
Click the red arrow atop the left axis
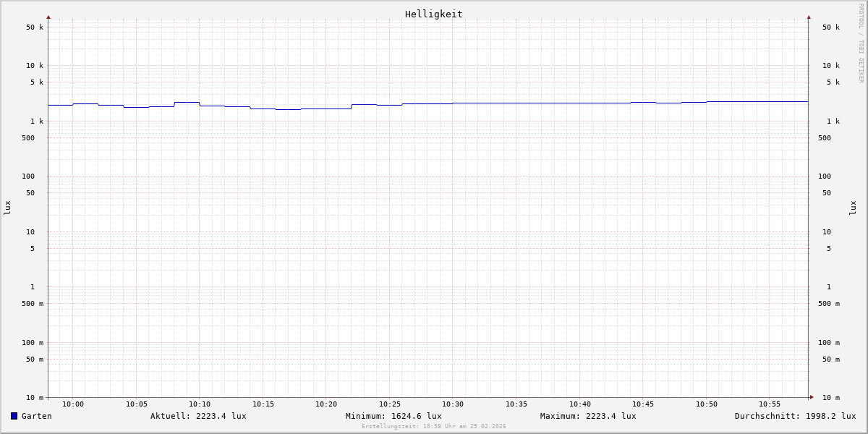click(48, 17)
